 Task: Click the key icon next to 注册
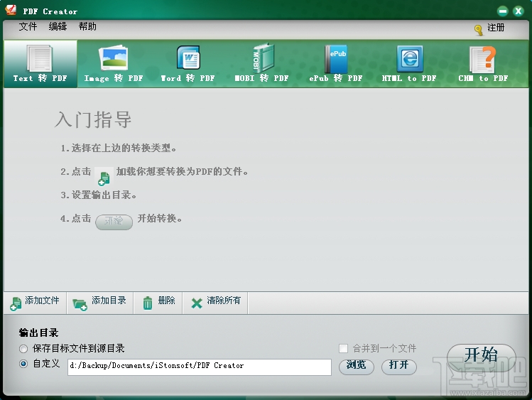coord(479,30)
